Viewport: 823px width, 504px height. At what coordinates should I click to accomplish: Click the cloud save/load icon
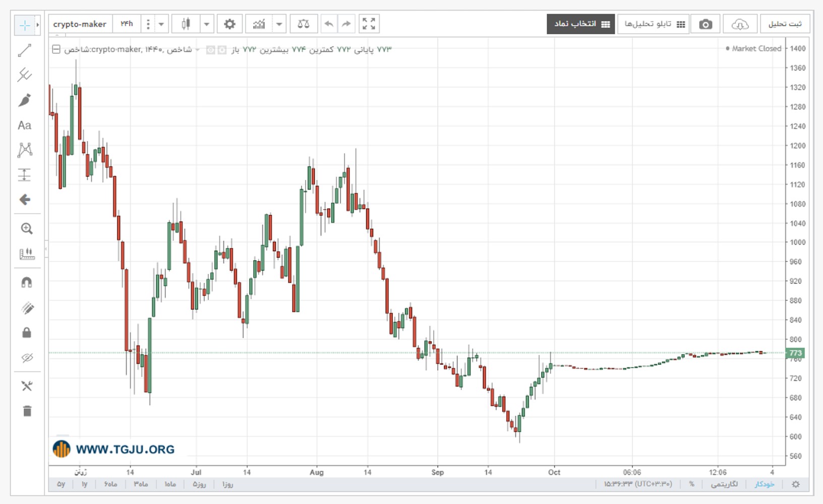pyautogui.click(x=740, y=24)
